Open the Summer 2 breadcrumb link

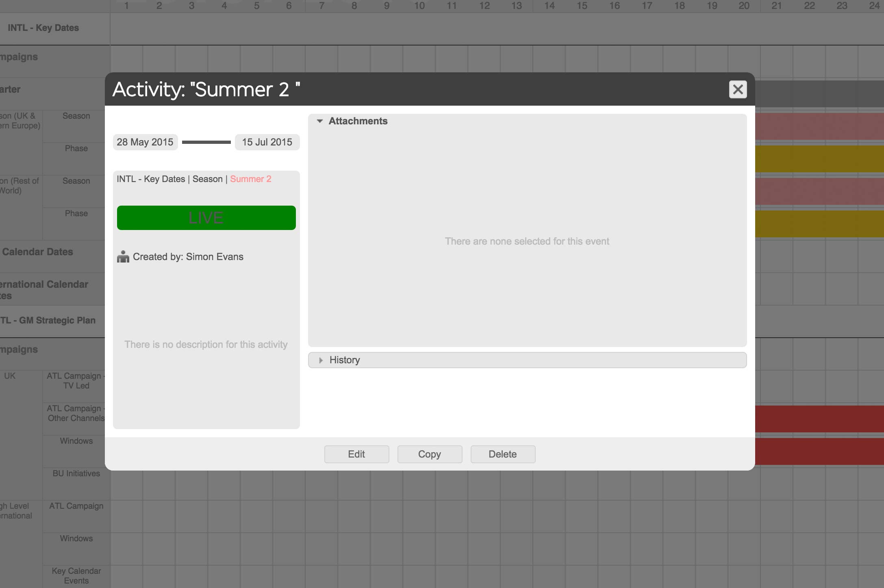(250, 179)
